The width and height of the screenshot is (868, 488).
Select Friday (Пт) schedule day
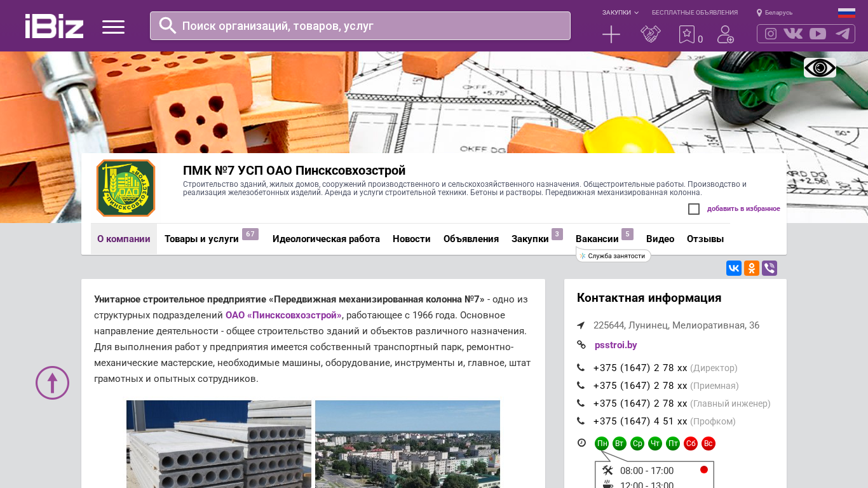tap(673, 444)
